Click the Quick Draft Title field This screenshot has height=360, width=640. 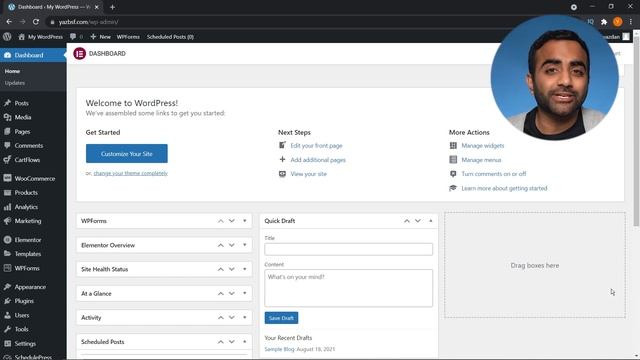click(x=349, y=249)
